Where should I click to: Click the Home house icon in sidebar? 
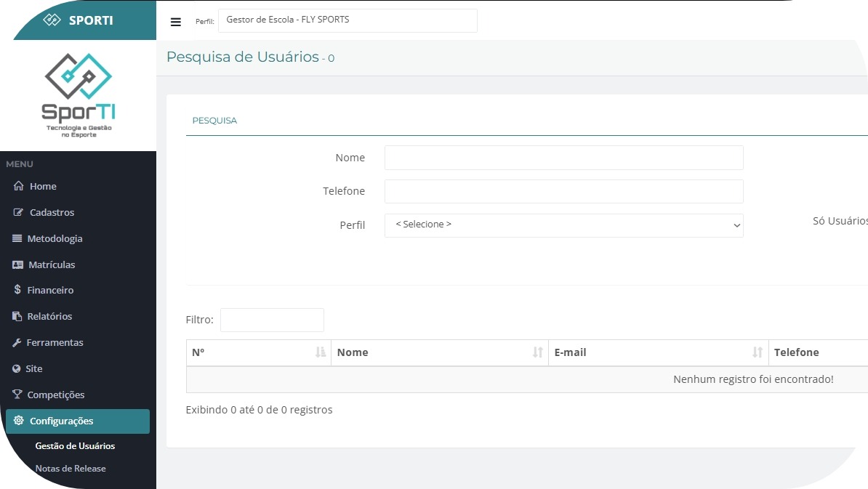19,186
